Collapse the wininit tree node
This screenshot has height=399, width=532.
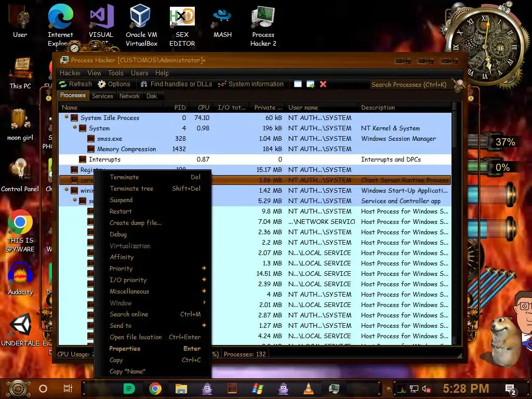click(66, 189)
